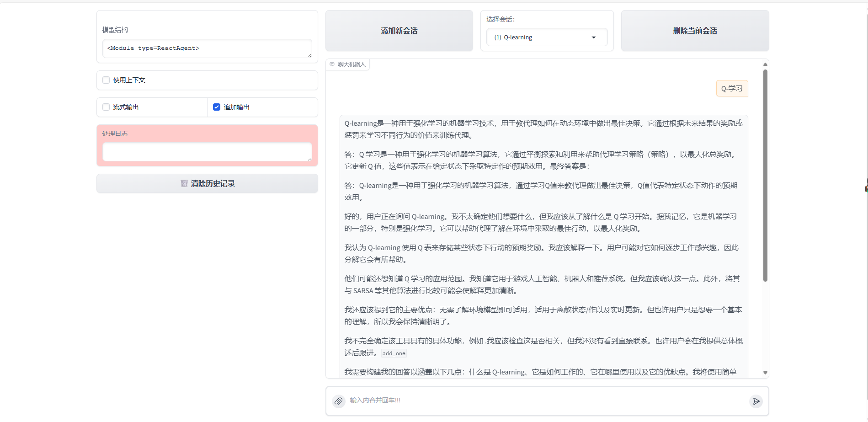Click the trash icon on 清除历史记录 button

[185, 183]
